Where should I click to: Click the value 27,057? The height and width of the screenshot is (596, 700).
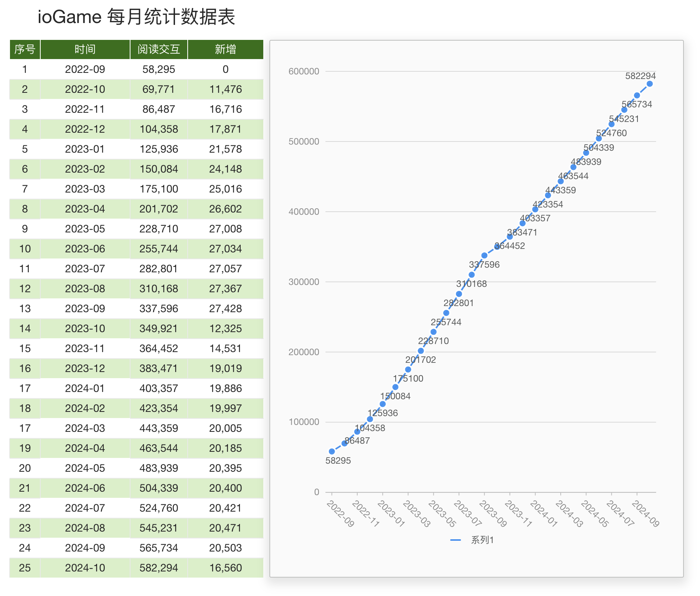click(226, 269)
